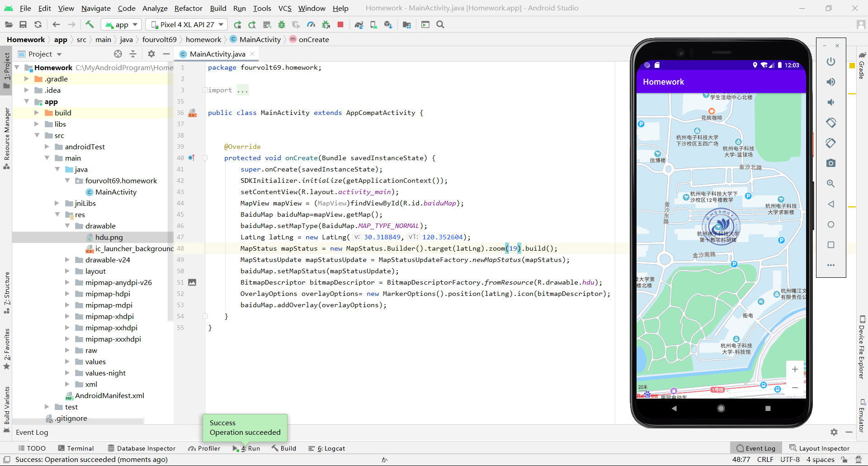Close the MainActivity.java tab

pyautogui.click(x=252, y=54)
